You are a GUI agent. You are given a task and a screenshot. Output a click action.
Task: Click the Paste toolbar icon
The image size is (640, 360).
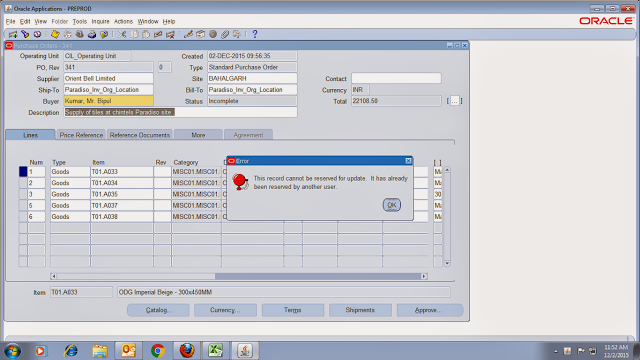click(x=146, y=34)
